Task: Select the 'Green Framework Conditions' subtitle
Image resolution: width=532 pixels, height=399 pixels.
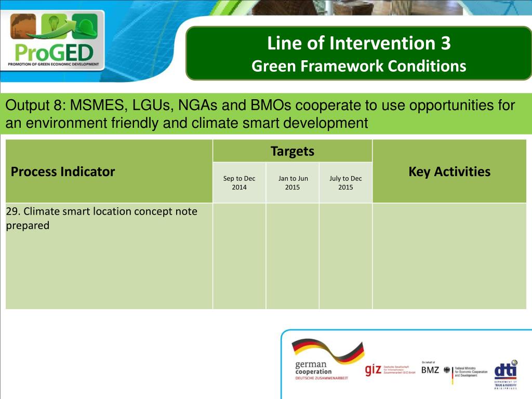Action: pos(359,66)
